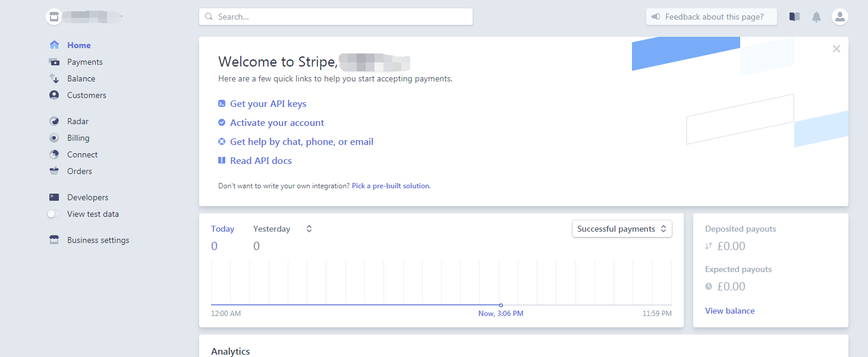Click the View test data label
Screen dimensions: 868x357
click(93, 214)
